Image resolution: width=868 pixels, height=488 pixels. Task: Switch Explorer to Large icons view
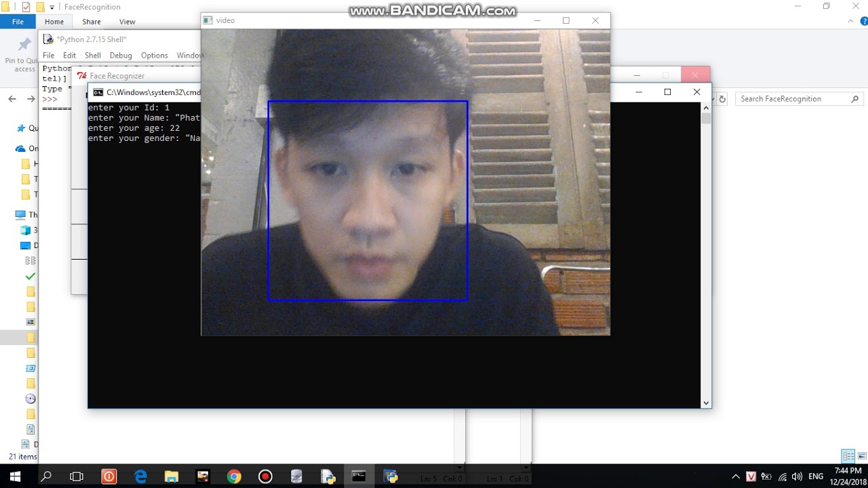[x=862, y=456]
